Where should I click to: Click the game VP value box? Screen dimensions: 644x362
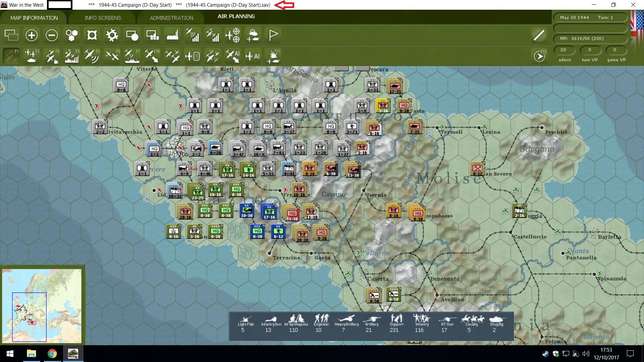[x=615, y=50]
